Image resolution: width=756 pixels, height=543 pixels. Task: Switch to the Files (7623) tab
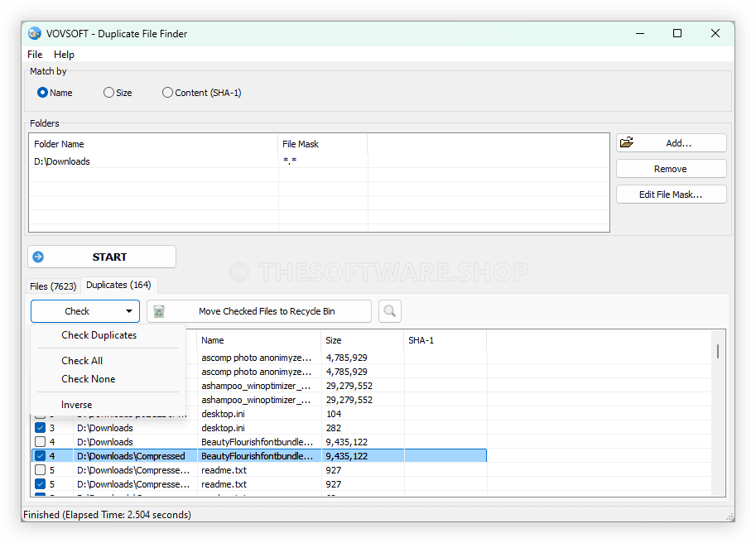click(53, 286)
